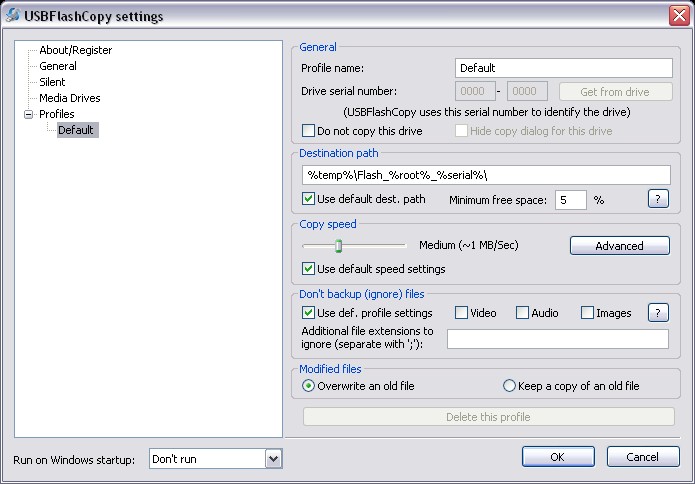Open Media Drives settings page

[70, 98]
